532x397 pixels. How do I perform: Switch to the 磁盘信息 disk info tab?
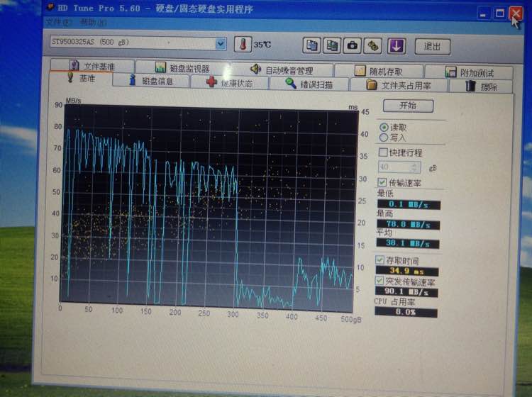[x=151, y=81]
